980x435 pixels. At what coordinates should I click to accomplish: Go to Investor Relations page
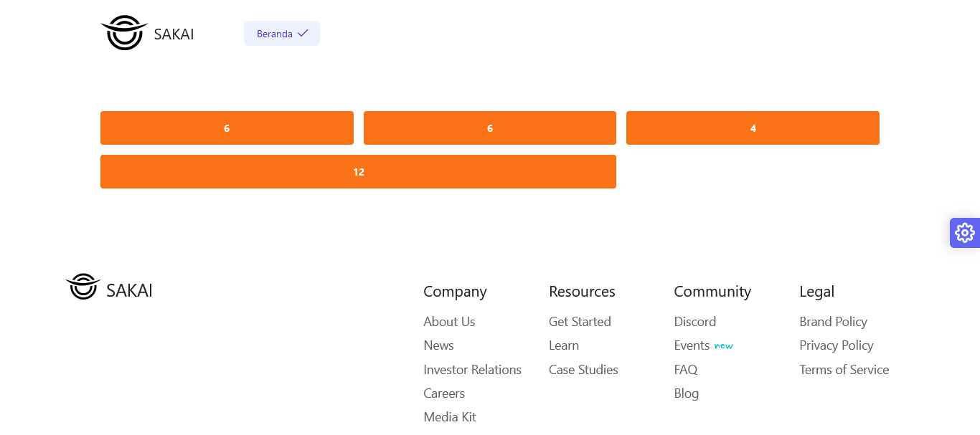click(472, 370)
